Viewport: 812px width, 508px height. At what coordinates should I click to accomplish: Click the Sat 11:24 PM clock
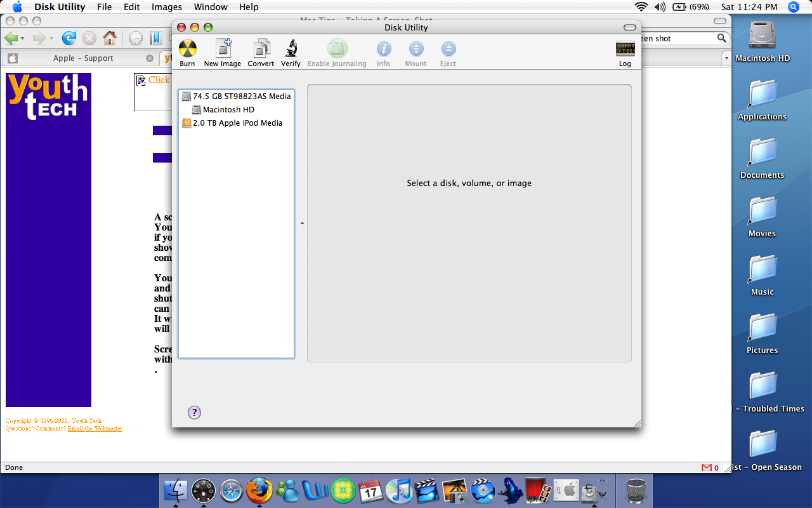tap(749, 7)
